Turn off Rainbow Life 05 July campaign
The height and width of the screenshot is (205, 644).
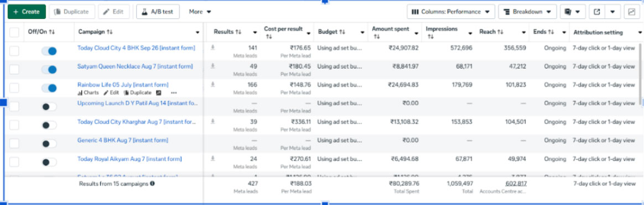(49, 88)
